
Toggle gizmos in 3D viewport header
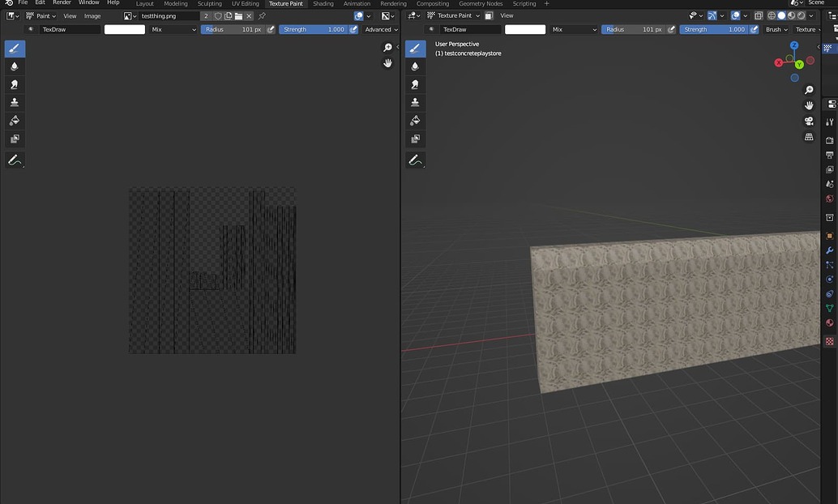(712, 15)
